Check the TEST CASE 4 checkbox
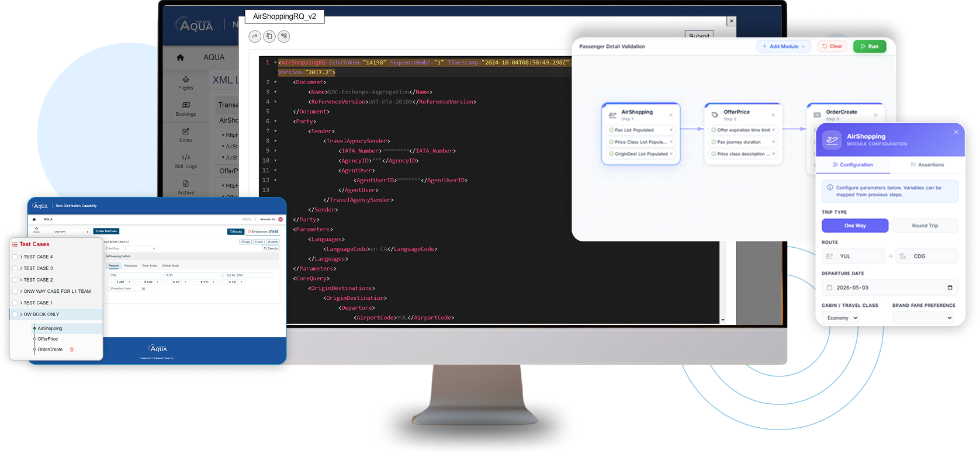 tap(15, 257)
